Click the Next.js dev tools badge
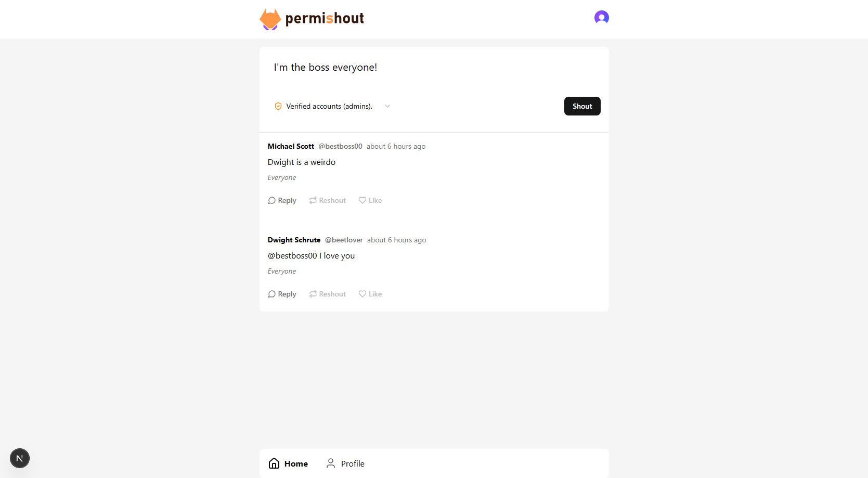868x478 pixels. click(20, 458)
